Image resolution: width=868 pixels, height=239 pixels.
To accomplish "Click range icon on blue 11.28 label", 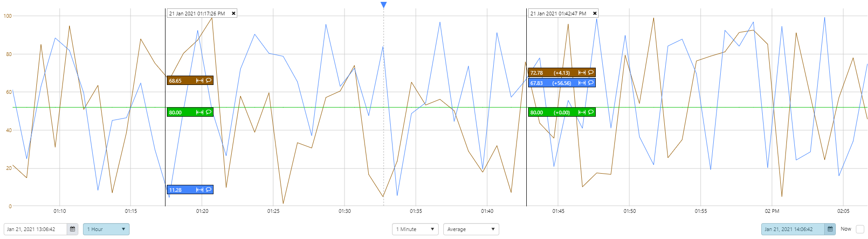I will click(x=200, y=190).
